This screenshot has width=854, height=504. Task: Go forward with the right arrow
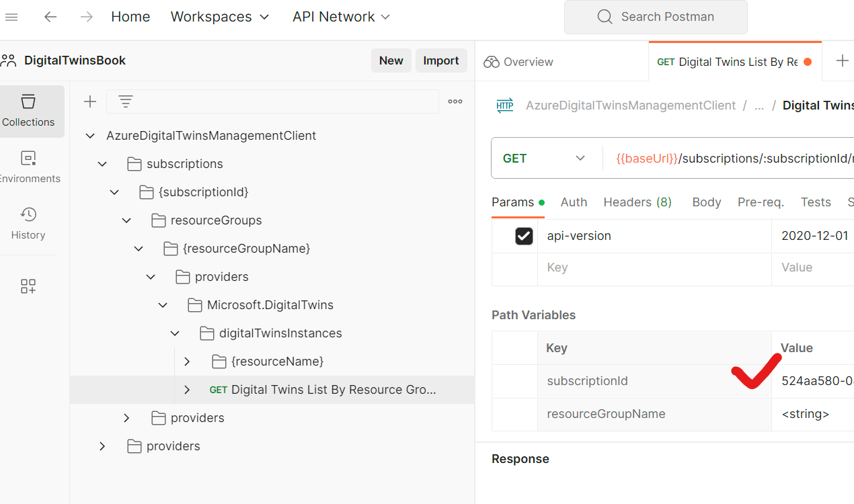pyautogui.click(x=87, y=17)
